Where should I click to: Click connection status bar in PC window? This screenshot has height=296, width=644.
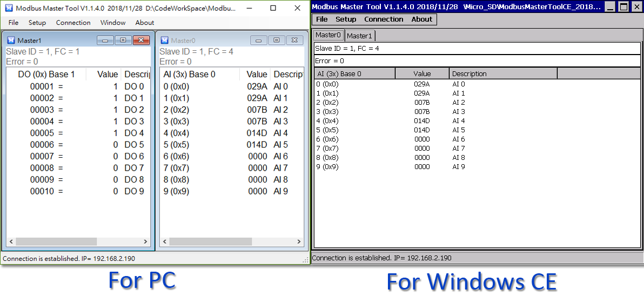[x=154, y=259]
